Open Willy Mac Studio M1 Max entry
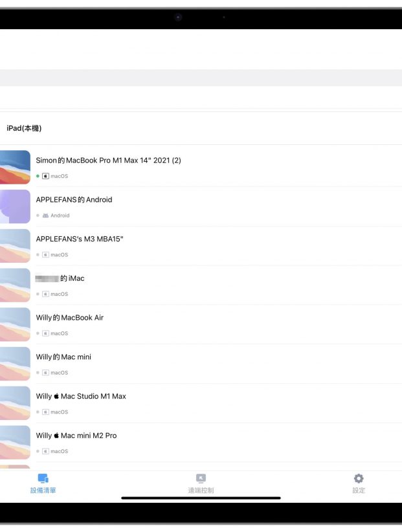This screenshot has height=532, width=402. (81, 397)
